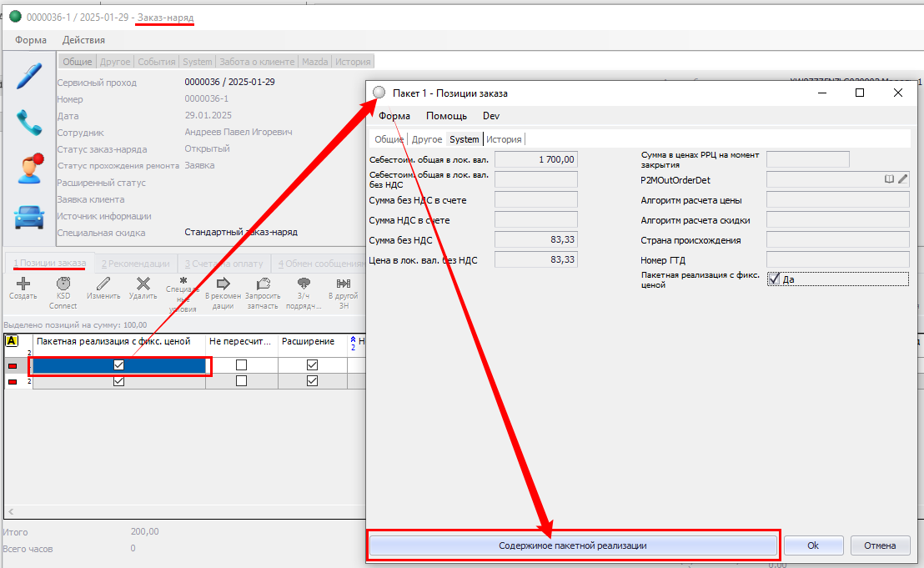Switch to the Общие tab in dialog
The image size is (924, 568).
tap(389, 139)
